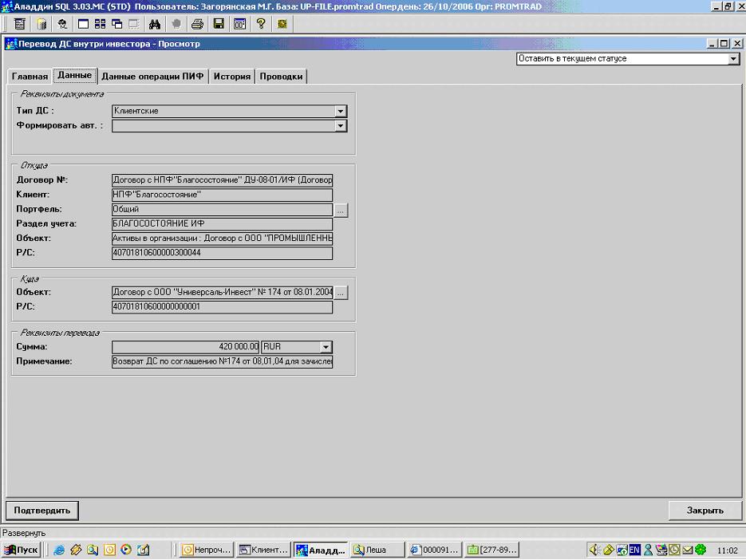The image size is (746, 560).
Task: Click the cascade windows toolbar icon
Action: pyautogui.click(x=117, y=24)
